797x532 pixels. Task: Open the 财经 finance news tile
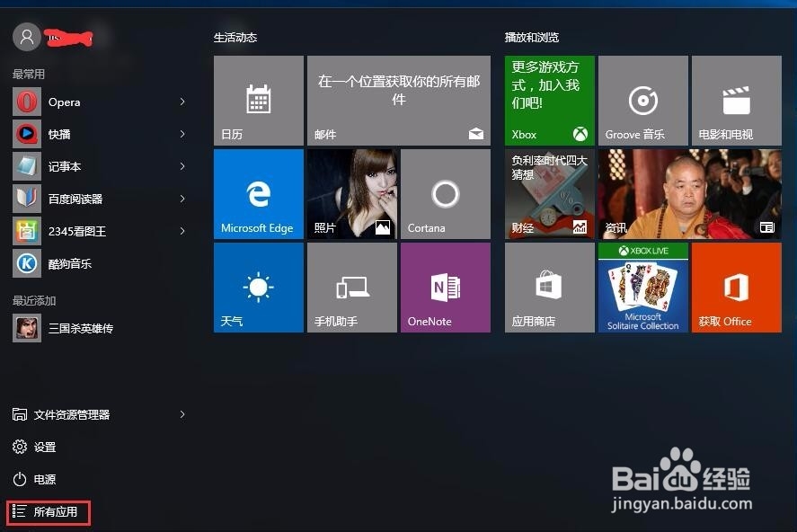[550, 194]
